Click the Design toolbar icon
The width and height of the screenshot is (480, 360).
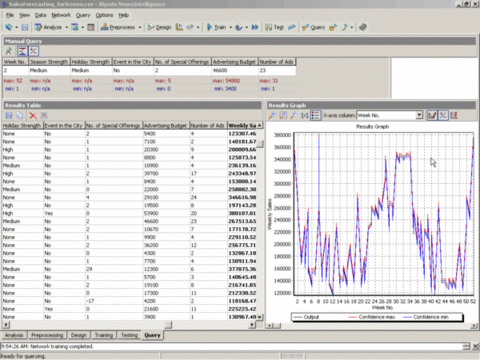click(159, 27)
